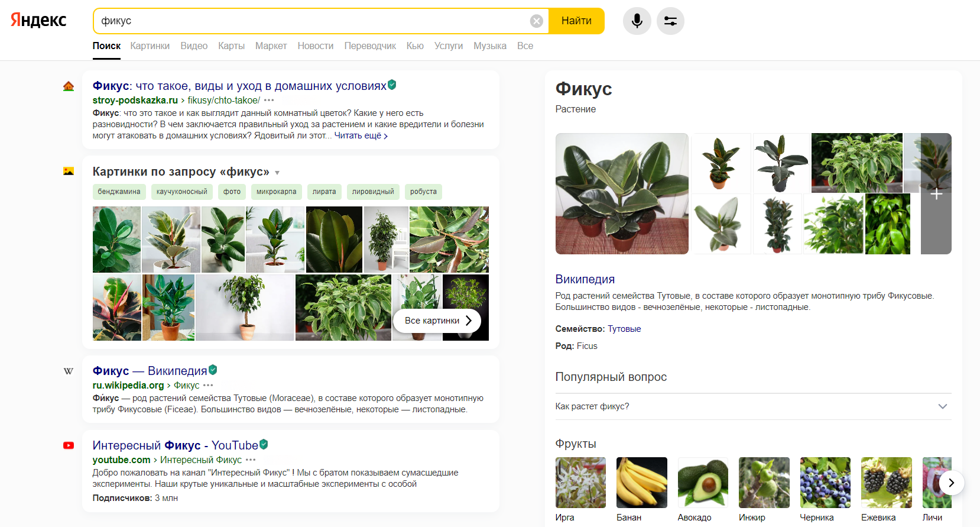This screenshot has height=527, width=980.
Task: Click the fruits carousel next arrow
Action: pos(951,483)
